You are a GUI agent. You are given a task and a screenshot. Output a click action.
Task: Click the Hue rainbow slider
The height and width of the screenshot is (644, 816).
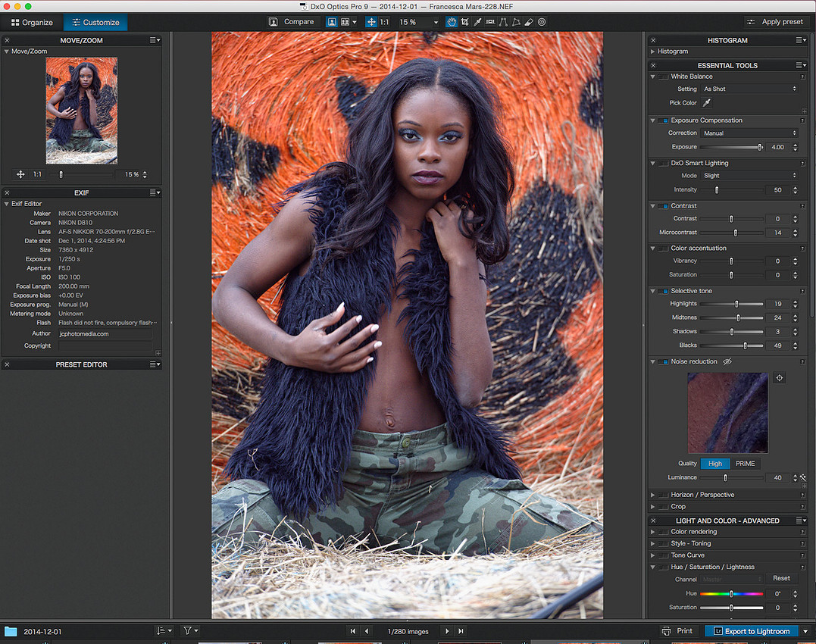pos(731,594)
